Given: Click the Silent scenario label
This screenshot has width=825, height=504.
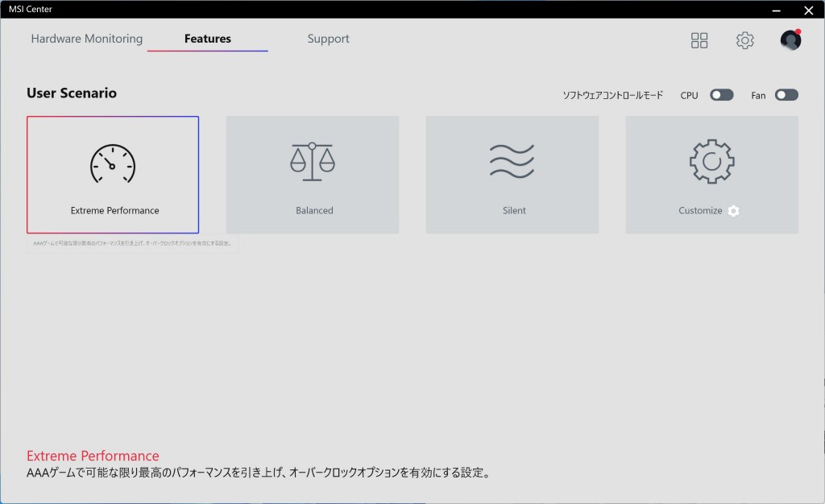Looking at the screenshot, I should [x=514, y=211].
